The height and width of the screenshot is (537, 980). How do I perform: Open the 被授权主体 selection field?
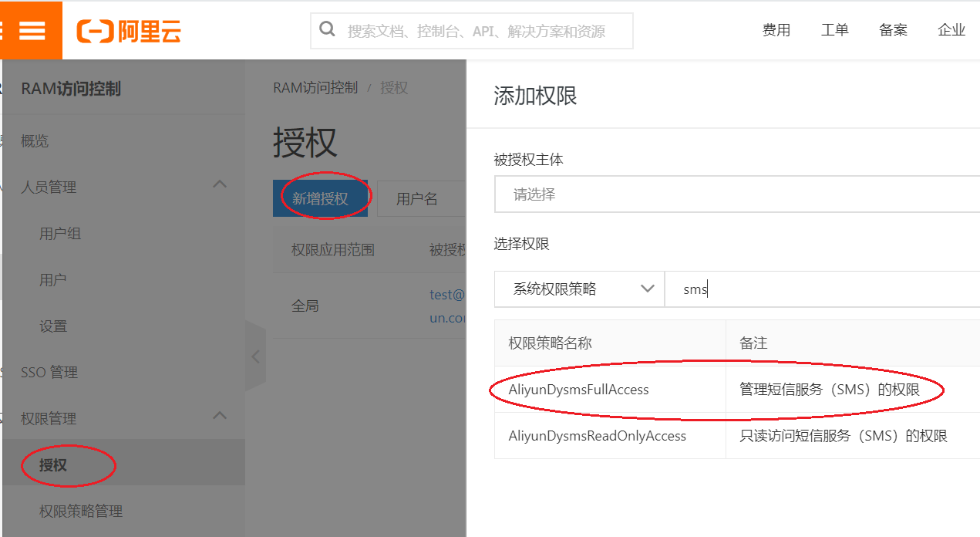737,194
